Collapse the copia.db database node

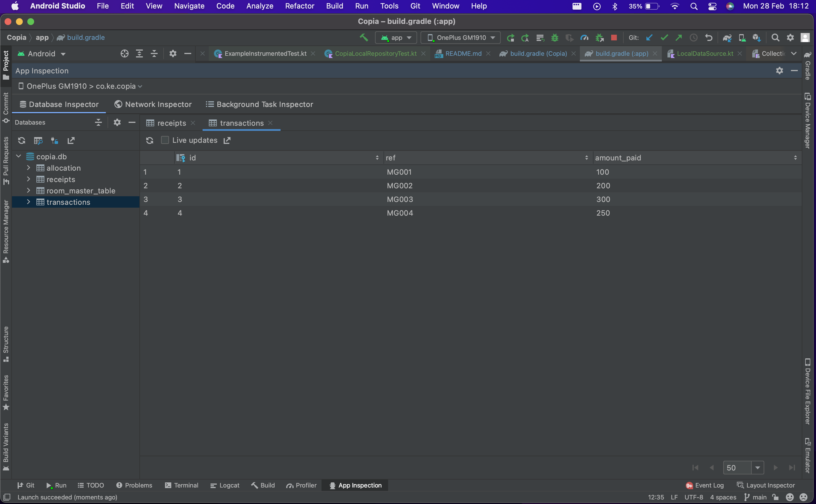point(19,156)
